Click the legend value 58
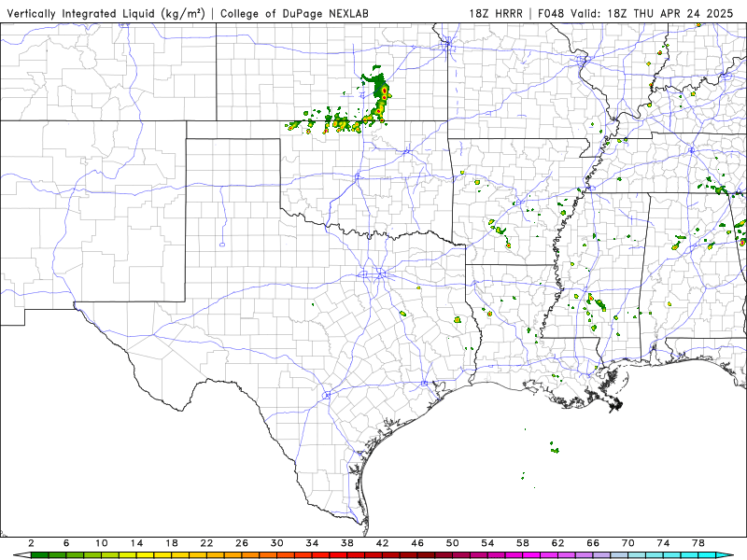 tap(523, 543)
